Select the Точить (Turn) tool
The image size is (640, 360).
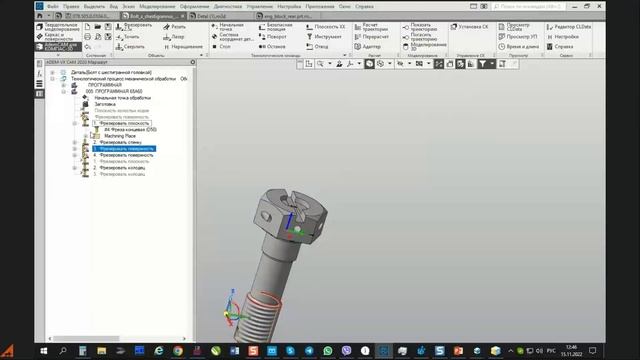coord(127,37)
